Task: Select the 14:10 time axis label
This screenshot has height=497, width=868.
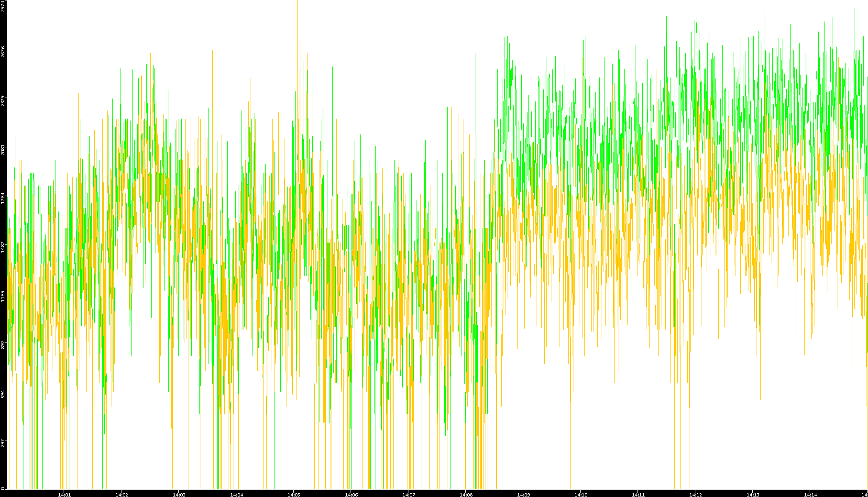Action: [581, 495]
